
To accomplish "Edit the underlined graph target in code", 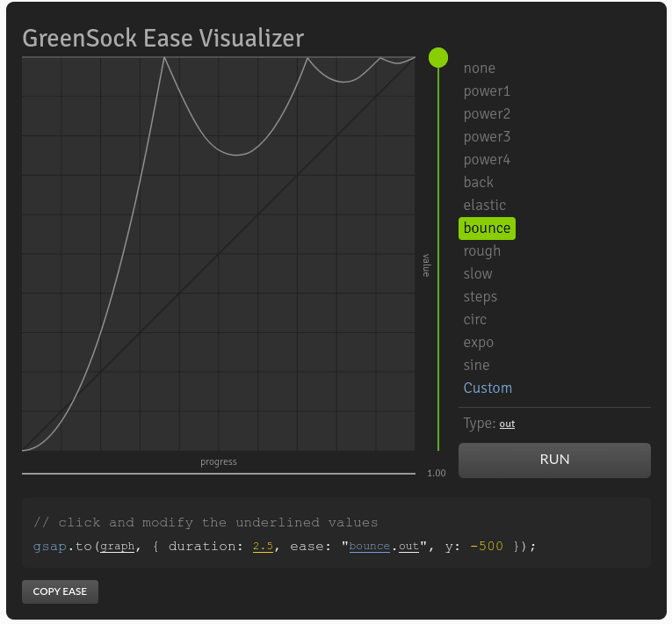I will pyautogui.click(x=118, y=547).
